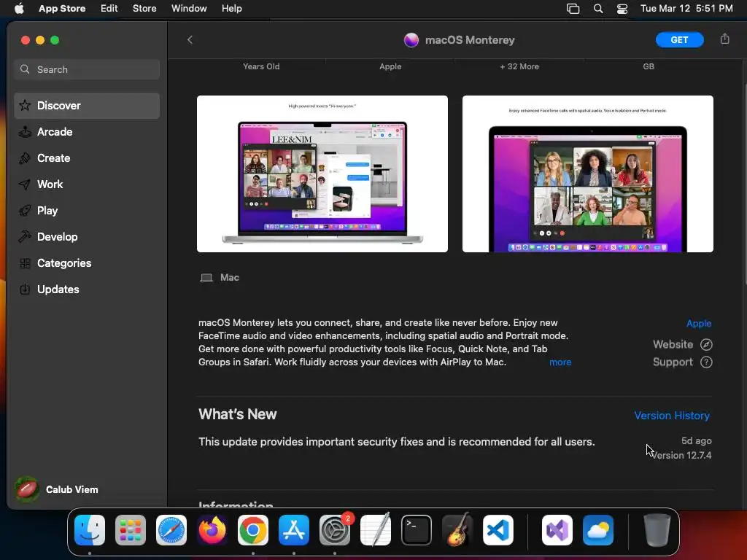Open the Store menu
The image size is (747, 560).
click(x=144, y=9)
